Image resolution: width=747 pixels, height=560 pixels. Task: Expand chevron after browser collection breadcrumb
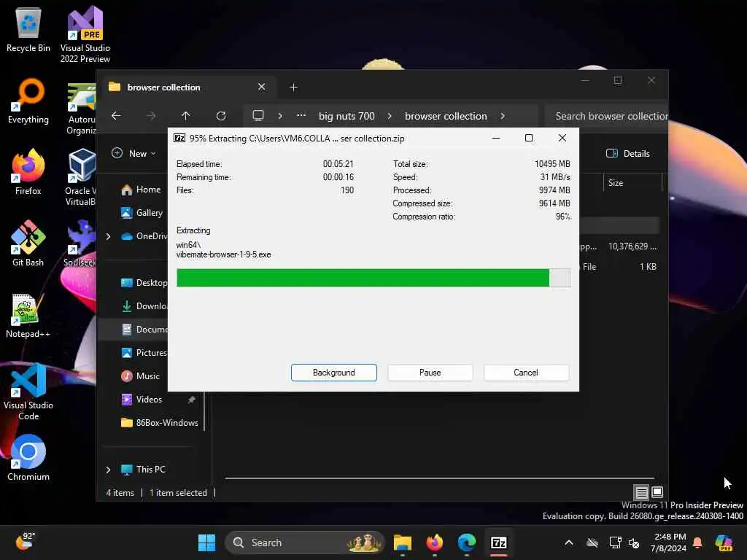click(x=503, y=116)
